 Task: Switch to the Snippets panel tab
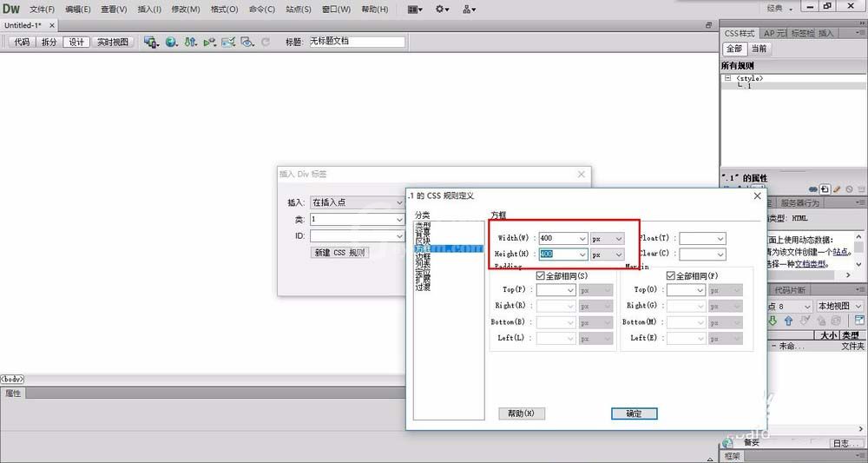pyautogui.click(x=789, y=289)
